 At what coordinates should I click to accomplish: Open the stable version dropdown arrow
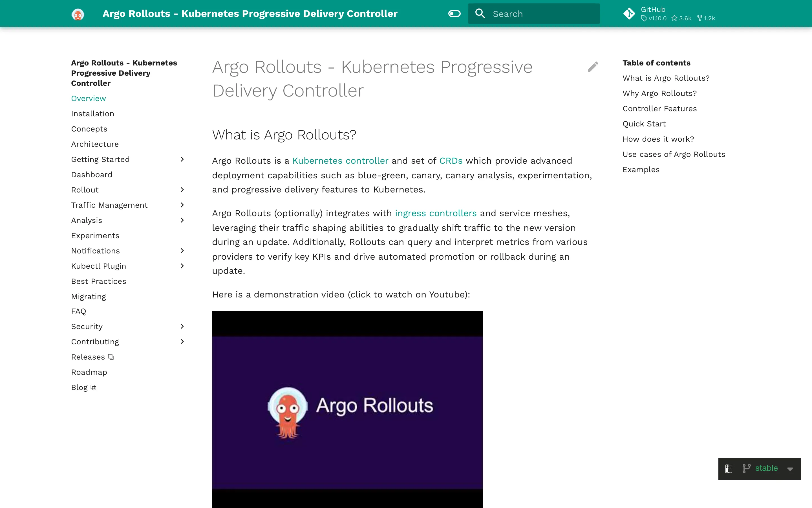tap(790, 469)
